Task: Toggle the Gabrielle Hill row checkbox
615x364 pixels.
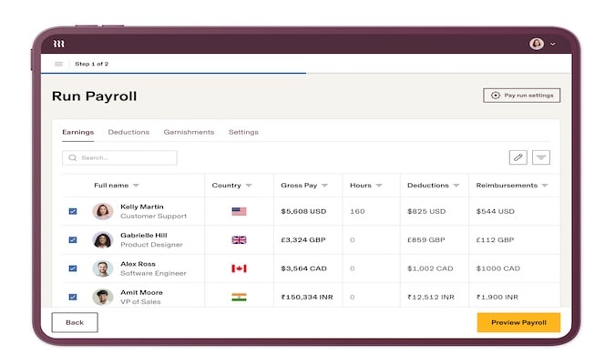Action: 73,240
